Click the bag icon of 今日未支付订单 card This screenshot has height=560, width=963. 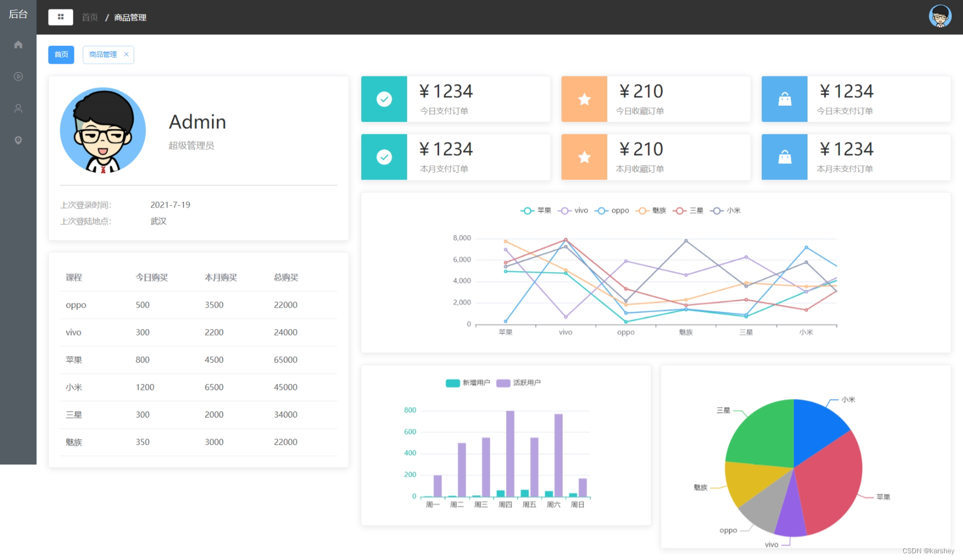tap(785, 99)
